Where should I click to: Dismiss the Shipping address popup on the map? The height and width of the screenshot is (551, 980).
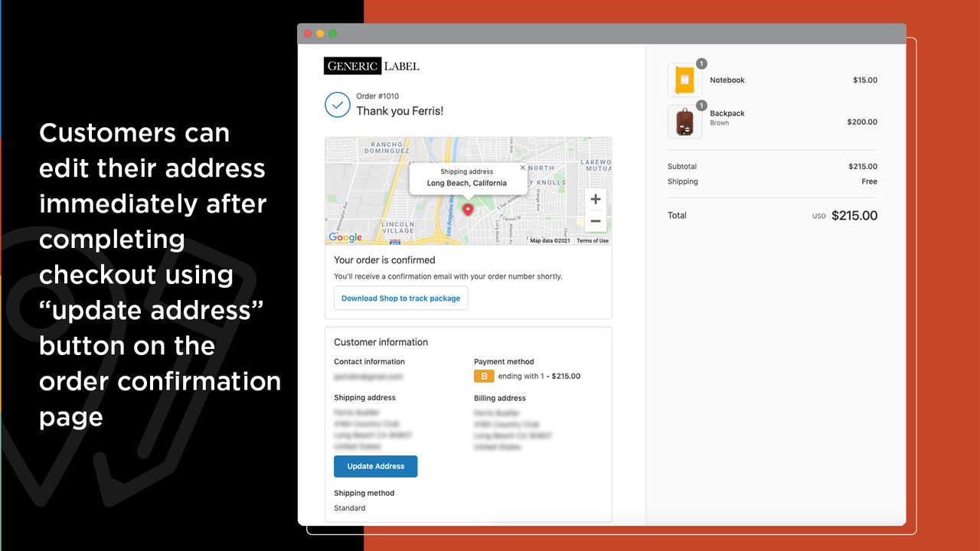click(523, 167)
